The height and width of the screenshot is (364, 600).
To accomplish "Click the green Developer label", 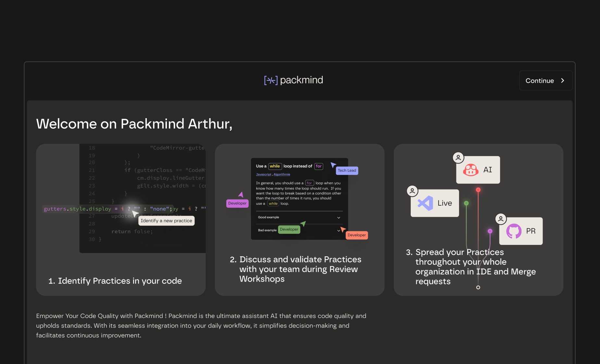I will (x=289, y=229).
